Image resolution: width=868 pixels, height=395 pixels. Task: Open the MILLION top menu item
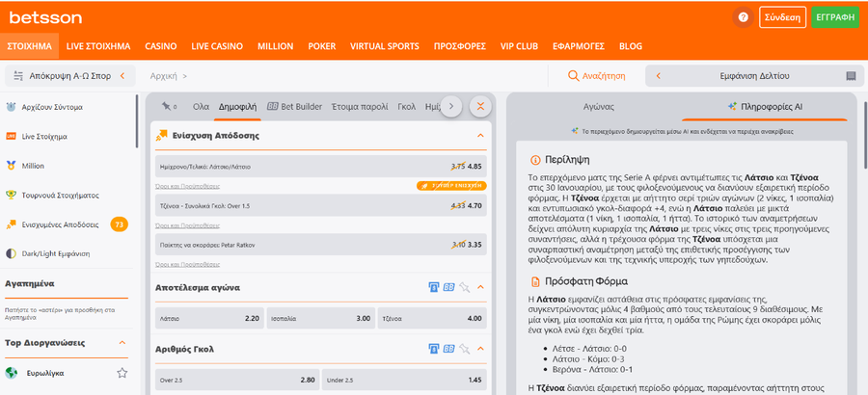[x=275, y=46]
